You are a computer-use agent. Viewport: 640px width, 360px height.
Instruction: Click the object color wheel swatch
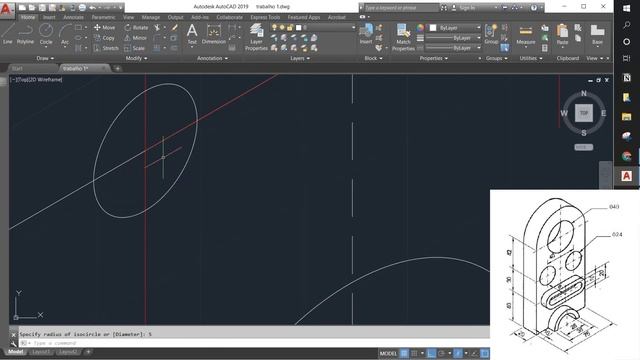click(x=420, y=27)
